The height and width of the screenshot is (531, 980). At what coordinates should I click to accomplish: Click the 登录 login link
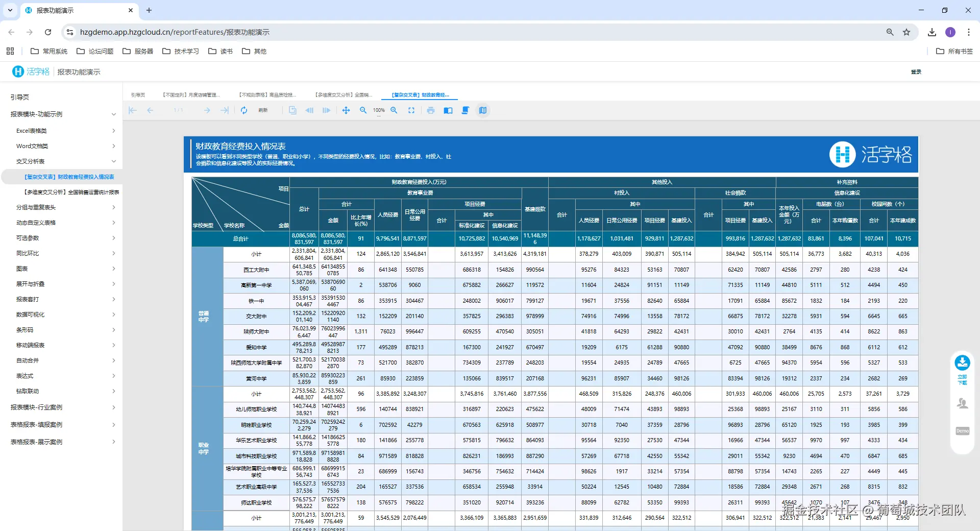[x=916, y=72]
